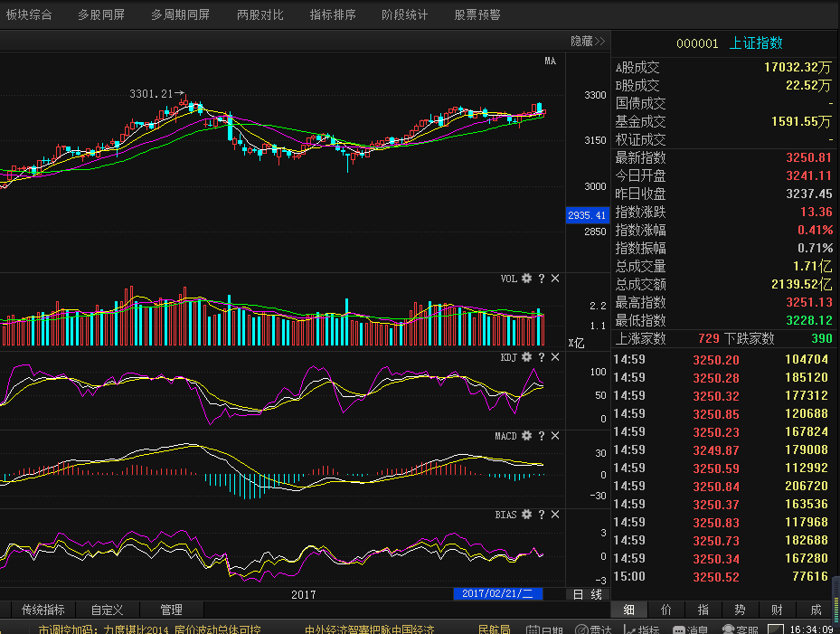The height and width of the screenshot is (634, 840).
Task: Switch to the 价 tab
Action: point(665,610)
